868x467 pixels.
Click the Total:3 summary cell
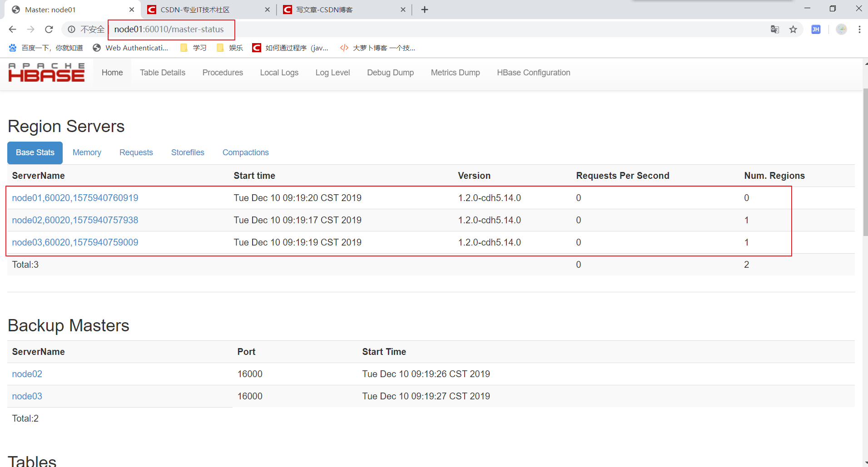tap(25, 265)
